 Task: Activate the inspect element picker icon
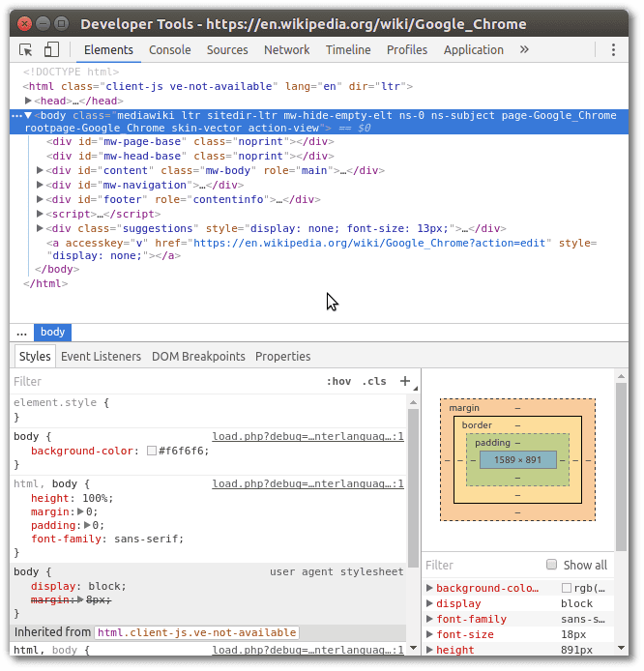[26, 50]
